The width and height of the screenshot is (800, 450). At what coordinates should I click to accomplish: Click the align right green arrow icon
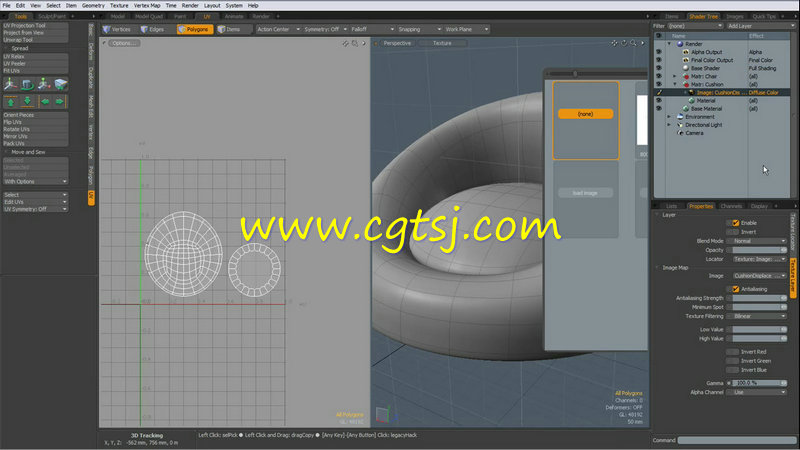[60, 102]
